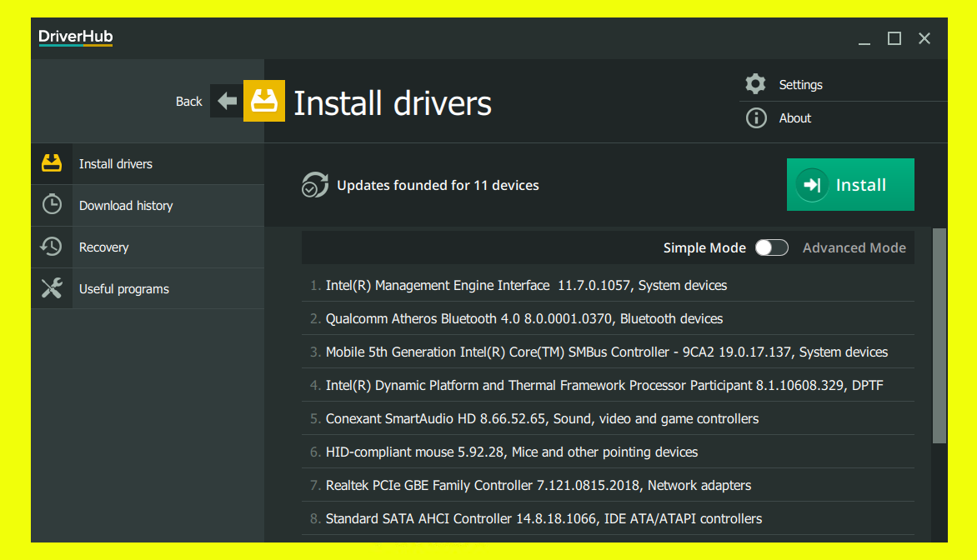The width and height of the screenshot is (977, 560).
Task: Go to the About link text
Action: [x=794, y=118]
